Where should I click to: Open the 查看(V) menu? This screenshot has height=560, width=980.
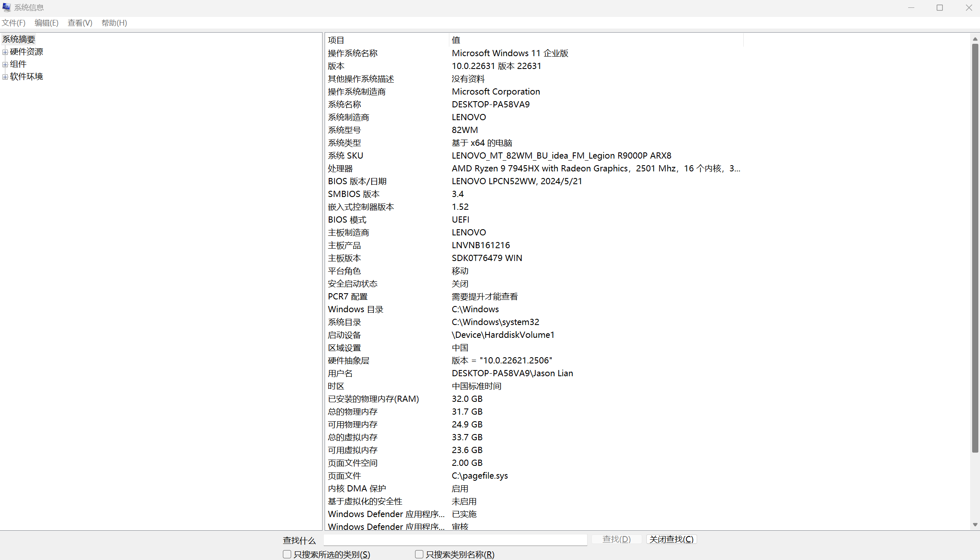80,23
